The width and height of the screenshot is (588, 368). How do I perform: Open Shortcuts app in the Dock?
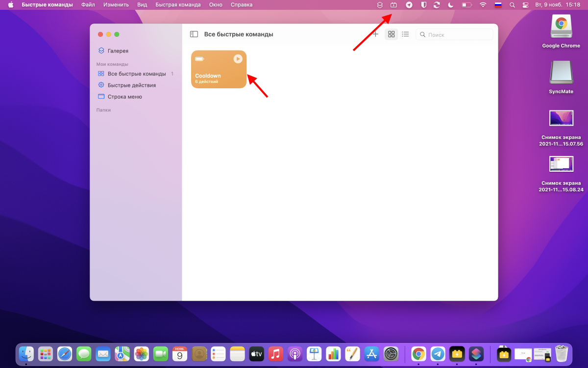pyautogui.click(x=476, y=353)
